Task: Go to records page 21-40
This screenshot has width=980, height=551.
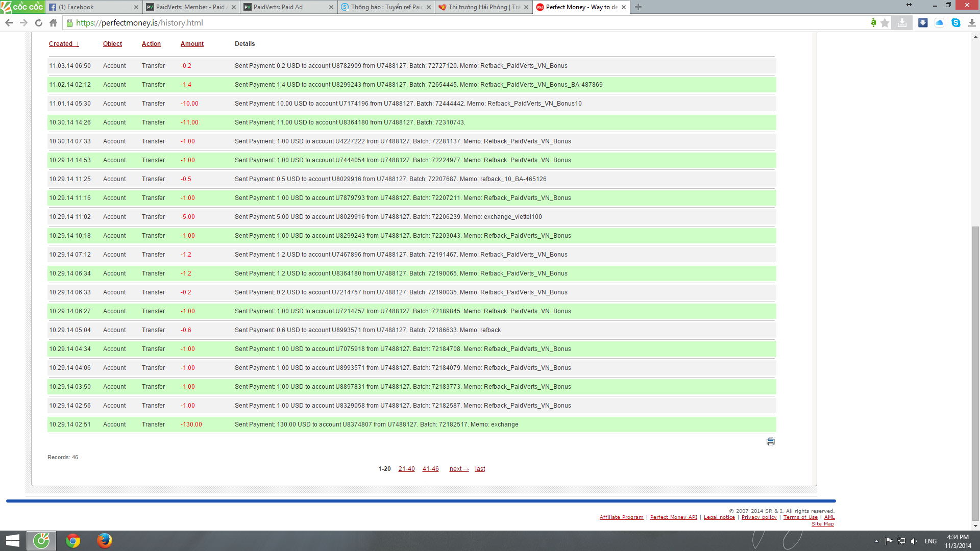Action: point(406,469)
